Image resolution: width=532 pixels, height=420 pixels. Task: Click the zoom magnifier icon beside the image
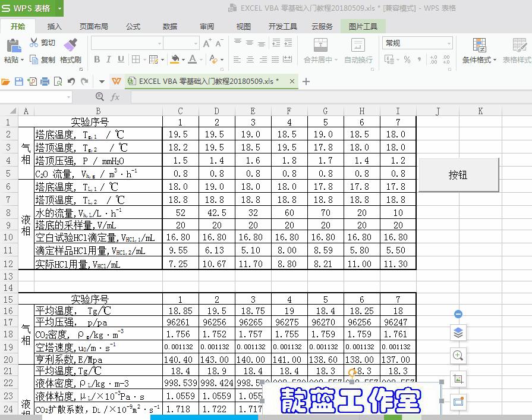pyautogui.click(x=458, y=355)
